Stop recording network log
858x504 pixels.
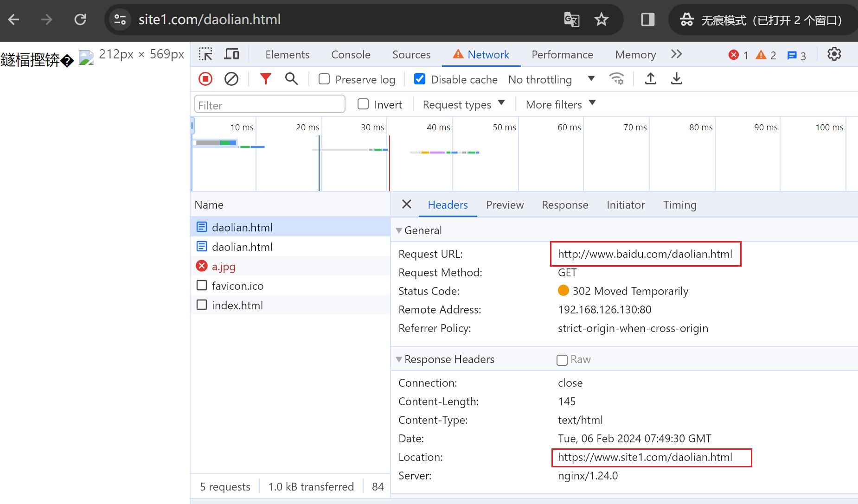(x=205, y=79)
